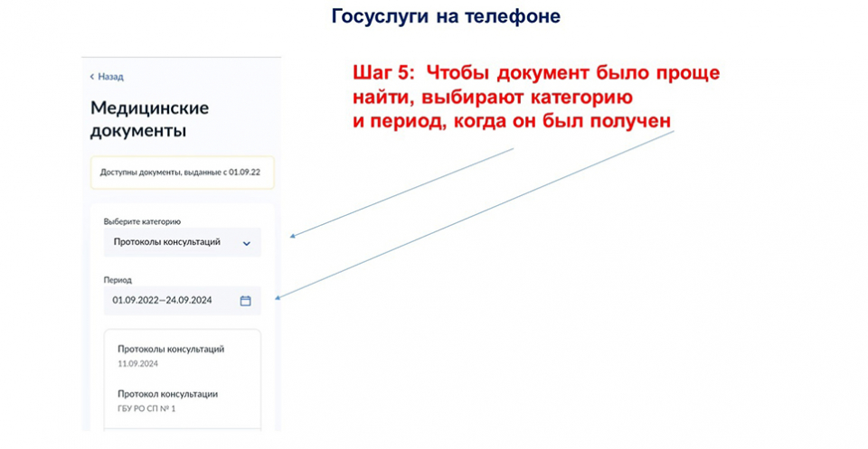The height and width of the screenshot is (449, 868).
Task: Click the Период field label
Action: point(118,280)
